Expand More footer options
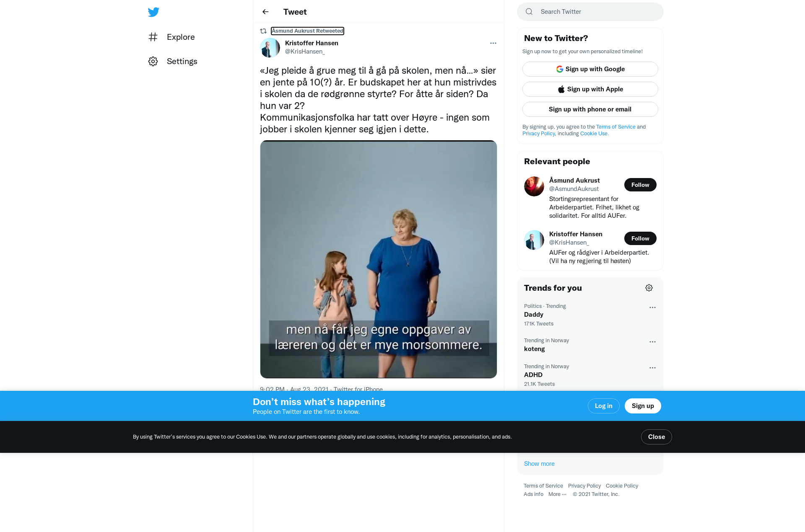The width and height of the screenshot is (805, 532). [557, 494]
